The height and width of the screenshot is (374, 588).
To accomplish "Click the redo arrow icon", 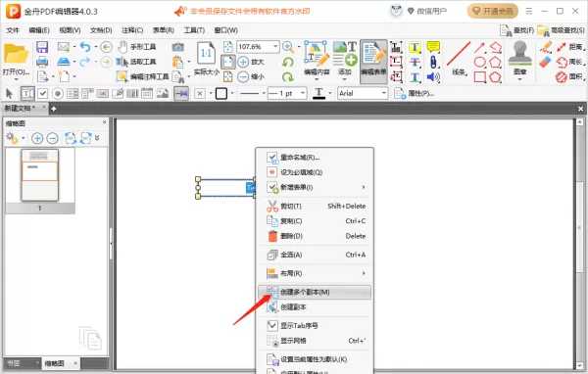I will click(x=84, y=62).
